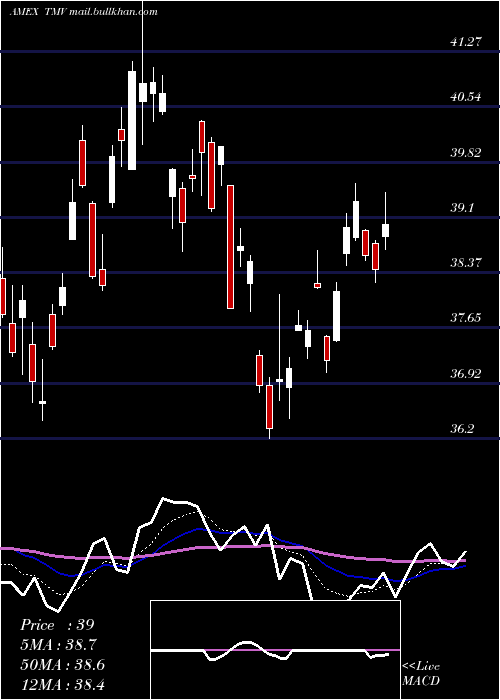
Task: Click the 39.1 price axis label
Action: click(462, 208)
